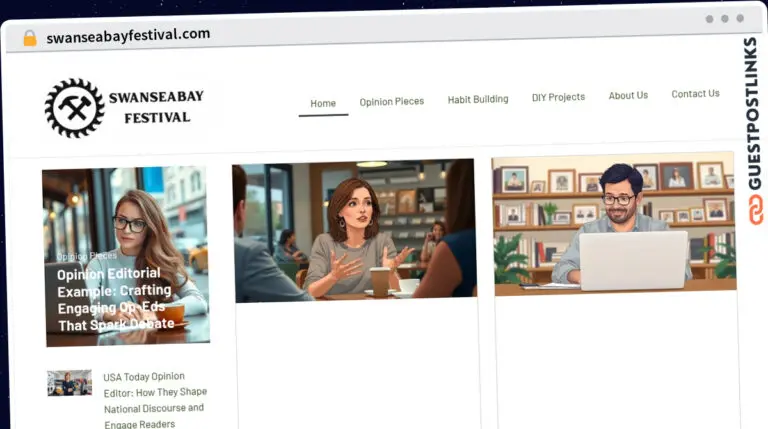The width and height of the screenshot is (768, 429).
Task: Click the Opinion Pieces category label on featured image
Action: [87, 256]
